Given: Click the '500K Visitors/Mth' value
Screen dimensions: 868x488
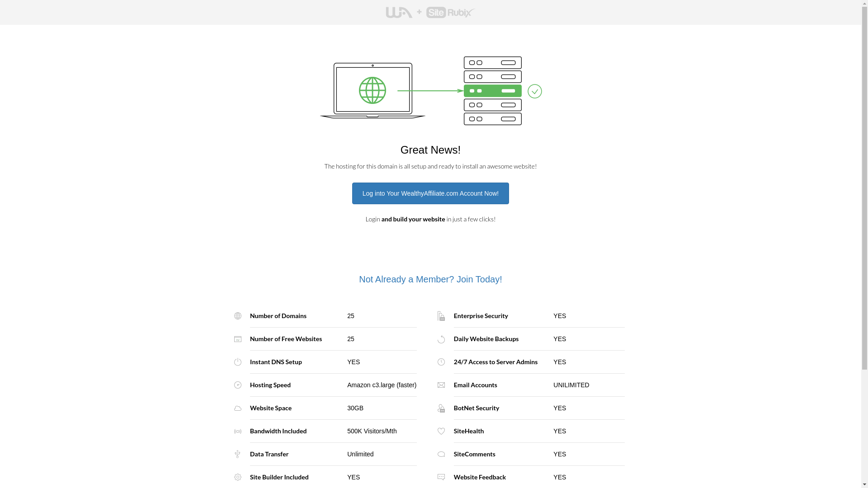Looking at the screenshot, I should [x=372, y=431].
